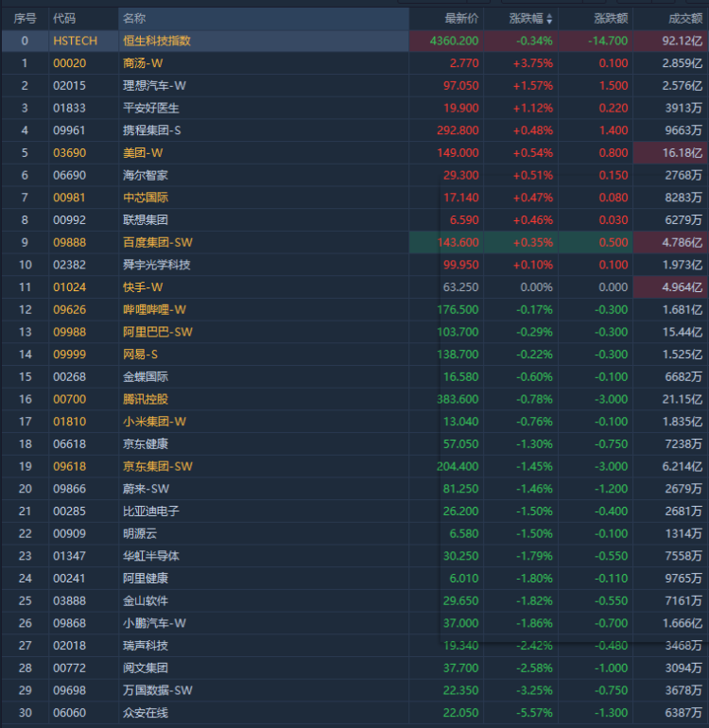The height and width of the screenshot is (728, 709).
Task: Select the HSTECH code cell
Action: [76, 41]
